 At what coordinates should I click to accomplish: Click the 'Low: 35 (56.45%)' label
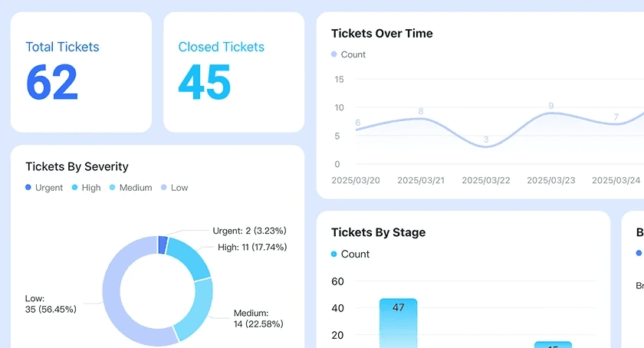pos(51,304)
